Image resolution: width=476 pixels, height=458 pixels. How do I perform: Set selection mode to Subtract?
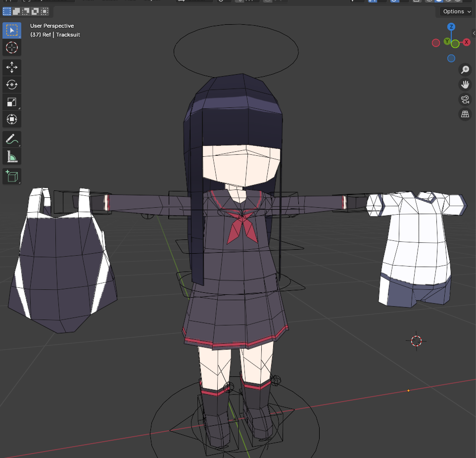[26, 11]
